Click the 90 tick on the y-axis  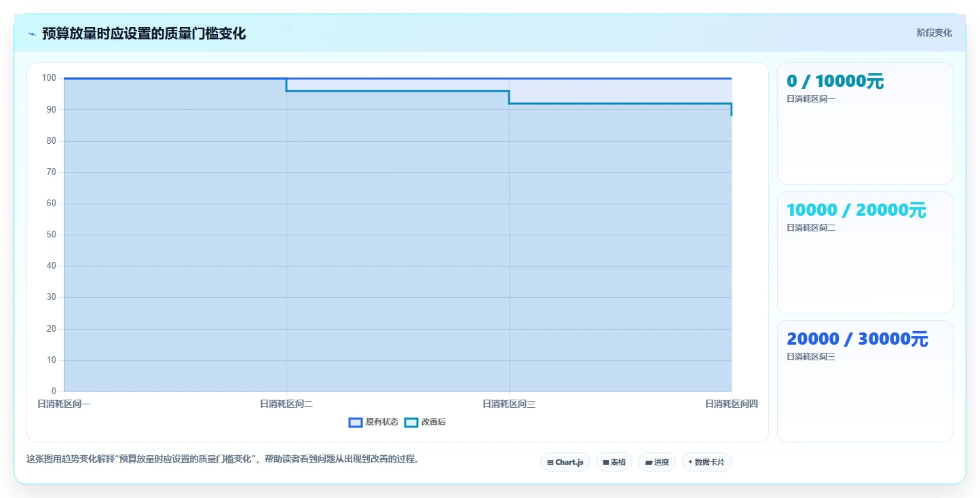[52, 109]
